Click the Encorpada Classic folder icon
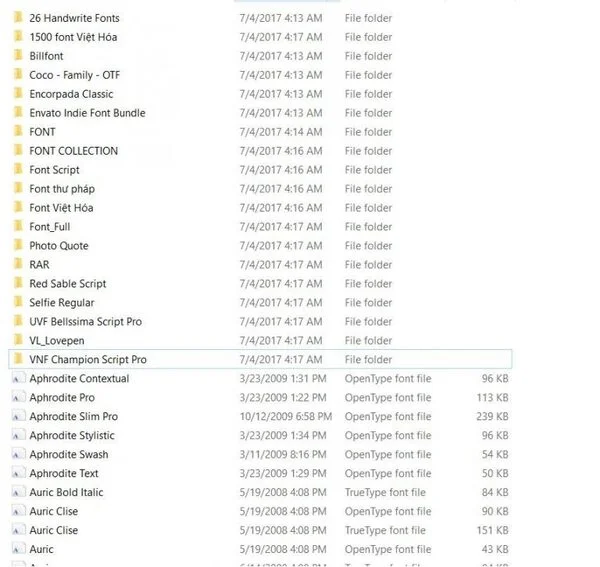 18,94
